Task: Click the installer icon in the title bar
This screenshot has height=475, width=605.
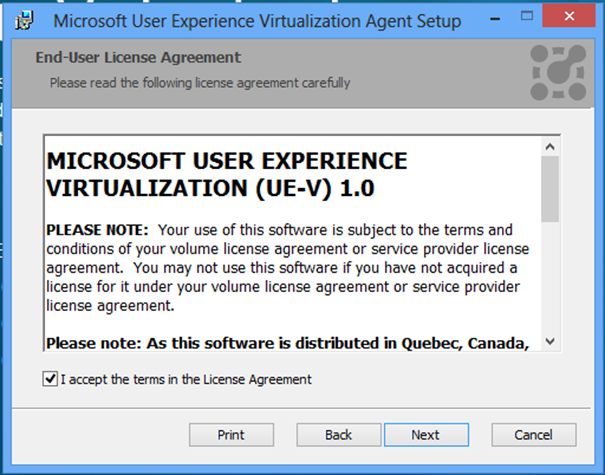Action: pos(24,20)
